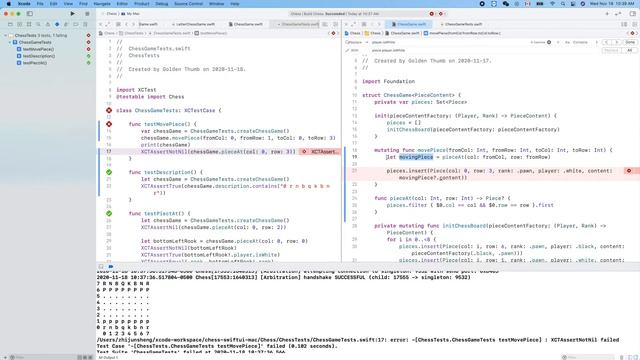This screenshot has height=360, width=640.
Task: Add a new editor with the plus button
Action: 607,14
